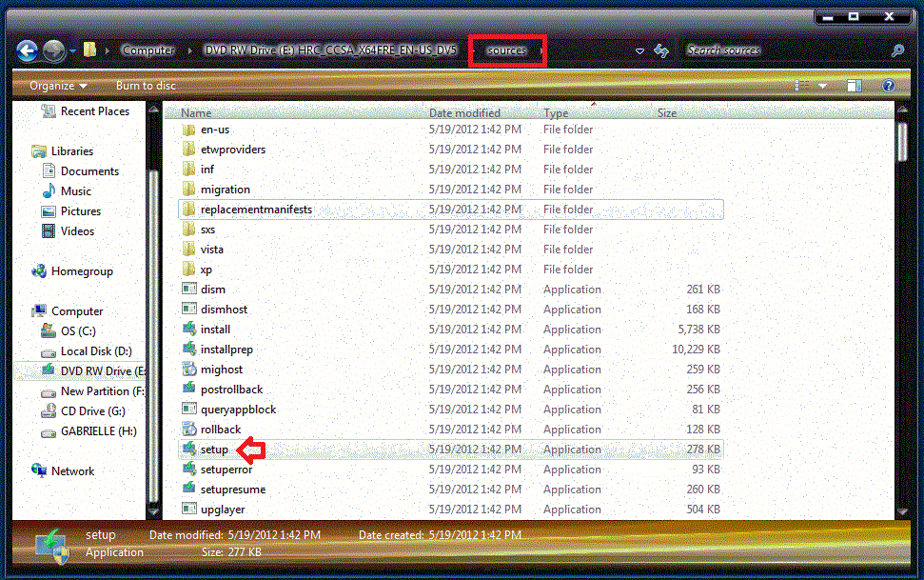Open the Videos library

[68, 231]
